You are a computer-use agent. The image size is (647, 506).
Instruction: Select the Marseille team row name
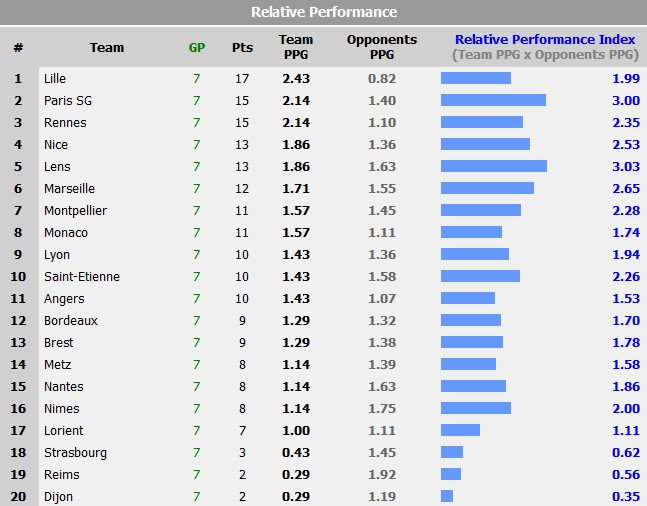pos(69,189)
